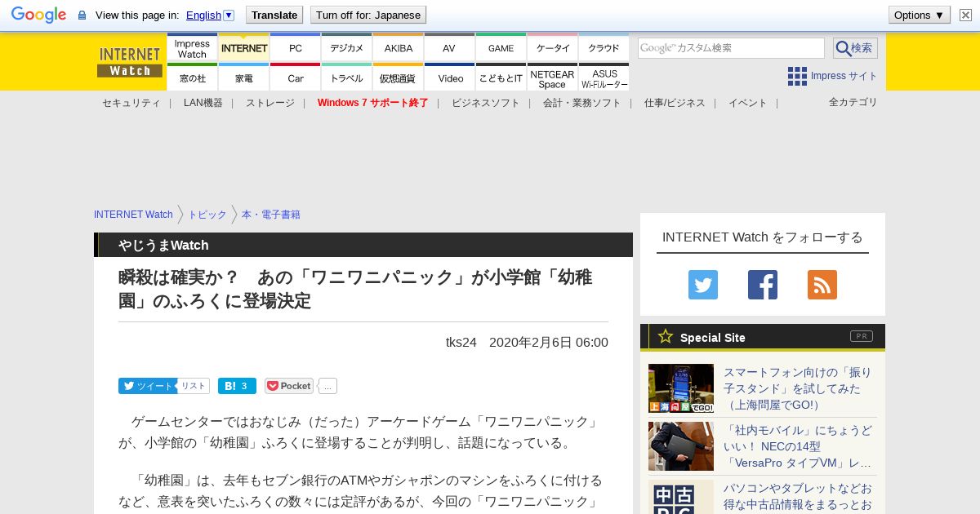Open the LAN機器 category
This screenshot has height=514, width=980.
203,103
